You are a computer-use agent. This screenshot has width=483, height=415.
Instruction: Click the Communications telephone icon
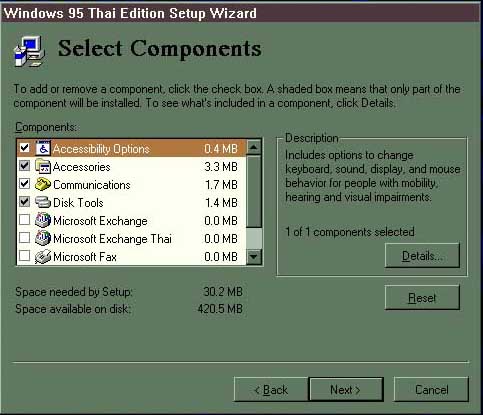[43, 184]
